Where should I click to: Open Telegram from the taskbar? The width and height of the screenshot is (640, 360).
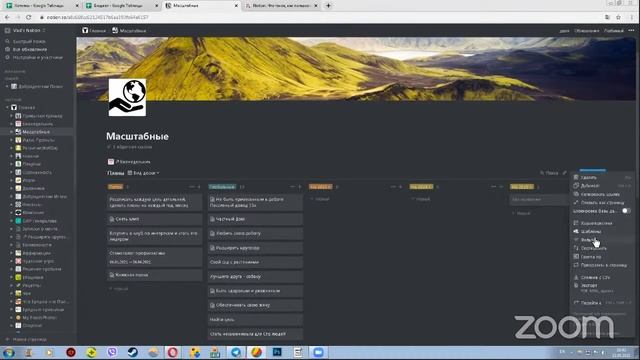pyautogui.click(x=236, y=352)
